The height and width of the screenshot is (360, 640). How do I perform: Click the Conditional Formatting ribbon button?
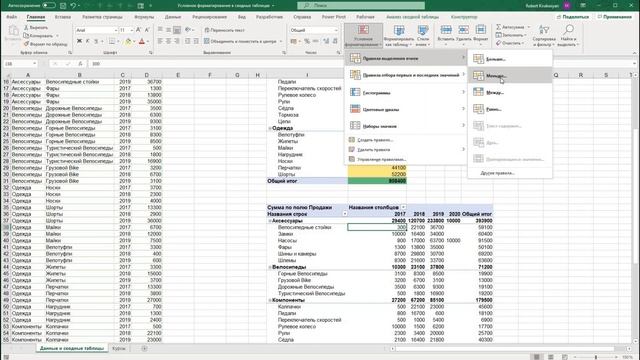tap(363, 36)
